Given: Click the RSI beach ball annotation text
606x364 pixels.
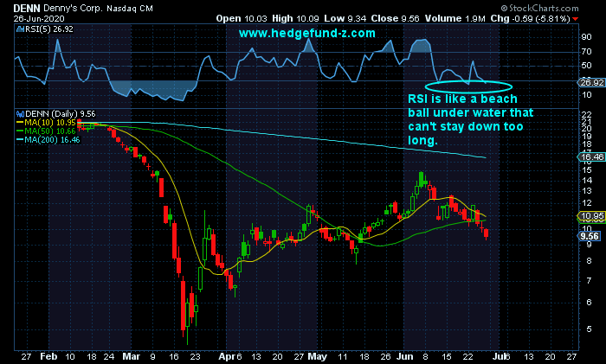Looking at the screenshot, I should coord(471,119).
